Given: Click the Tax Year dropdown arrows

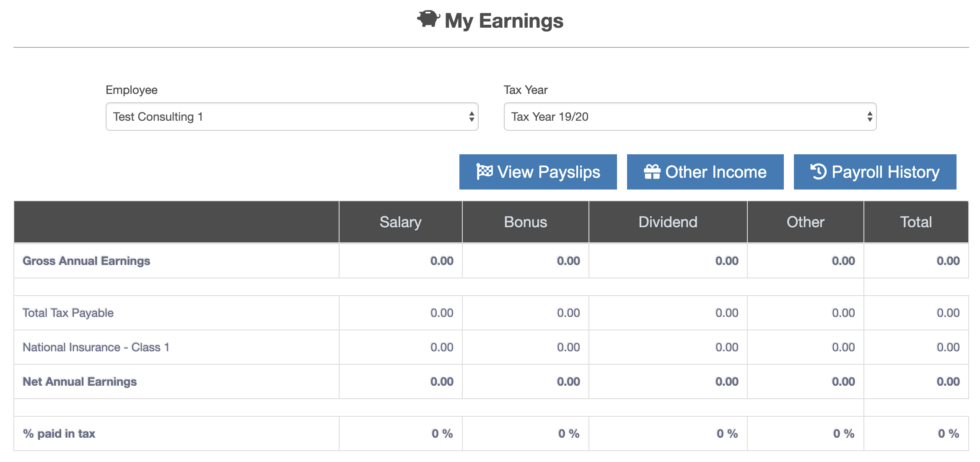Looking at the screenshot, I should pos(870,117).
